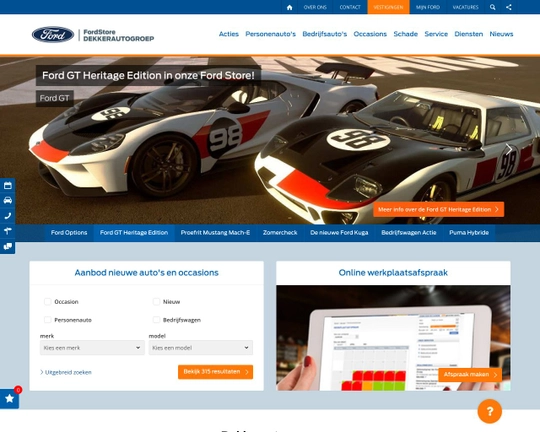The image size is (540, 432).
Task: Open the 'Kies een merk' dropdown
Action: point(92,348)
